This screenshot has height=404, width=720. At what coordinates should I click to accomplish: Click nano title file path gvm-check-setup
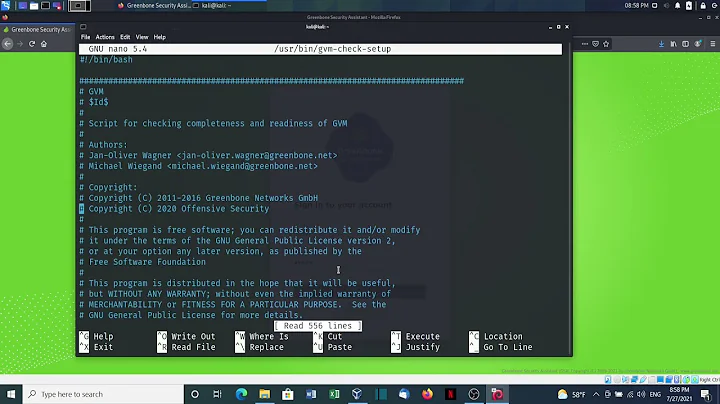pos(332,49)
